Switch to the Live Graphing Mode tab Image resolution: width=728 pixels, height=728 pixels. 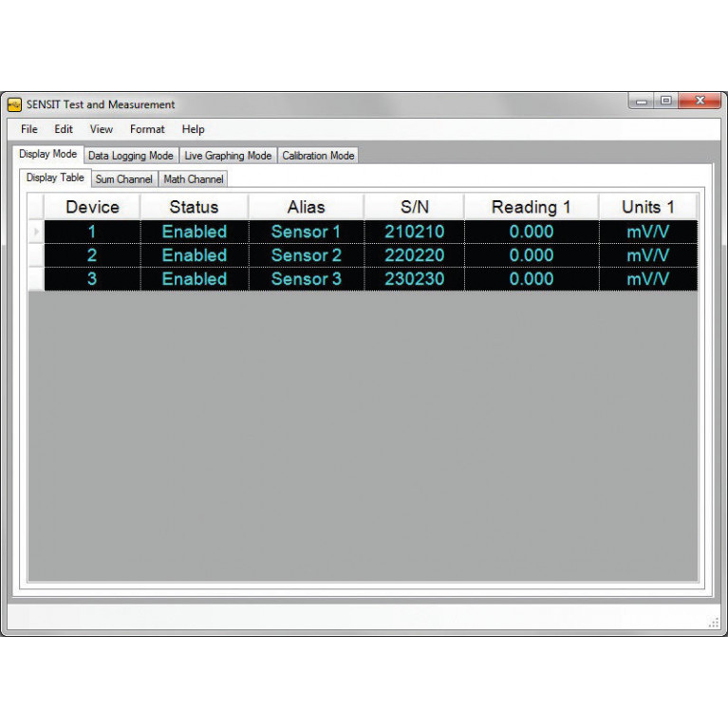[228, 156]
